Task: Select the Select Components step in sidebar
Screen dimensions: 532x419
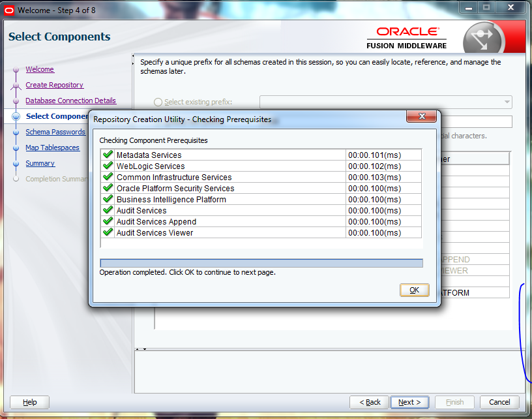Action: pyautogui.click(x=57, y=116)
